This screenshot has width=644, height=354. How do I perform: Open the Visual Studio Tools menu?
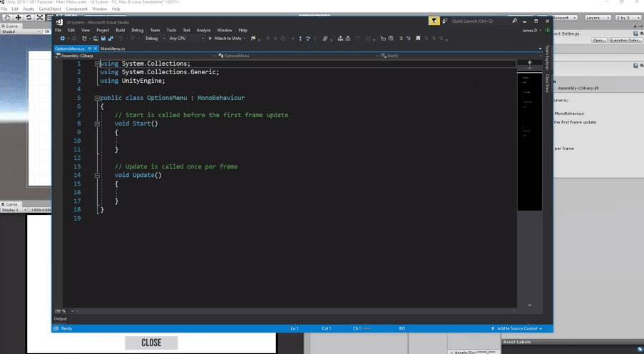tap(171, 30)
